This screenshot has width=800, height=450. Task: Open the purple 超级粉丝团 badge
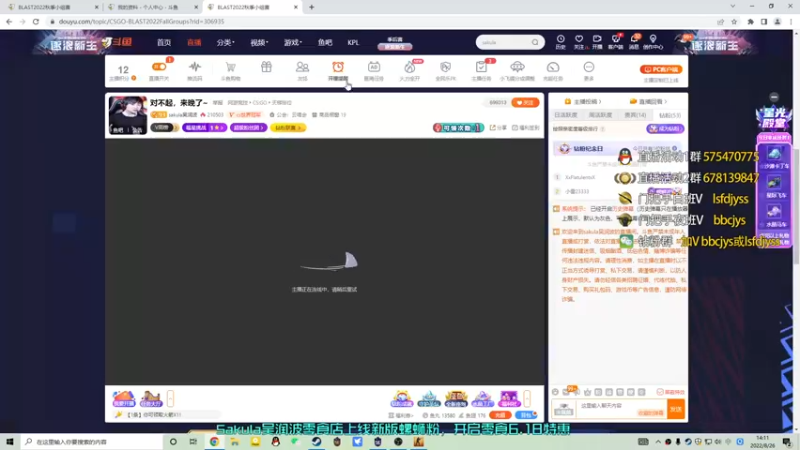point(248,128)
